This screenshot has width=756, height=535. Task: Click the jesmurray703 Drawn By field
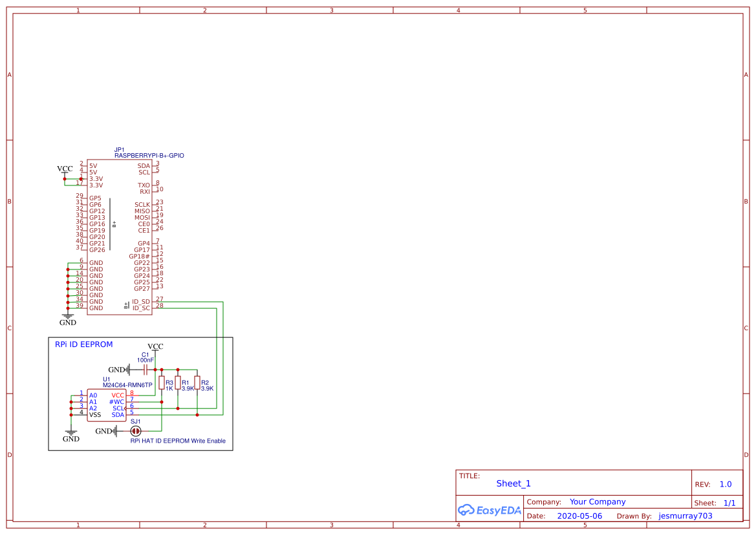(685, 516)
